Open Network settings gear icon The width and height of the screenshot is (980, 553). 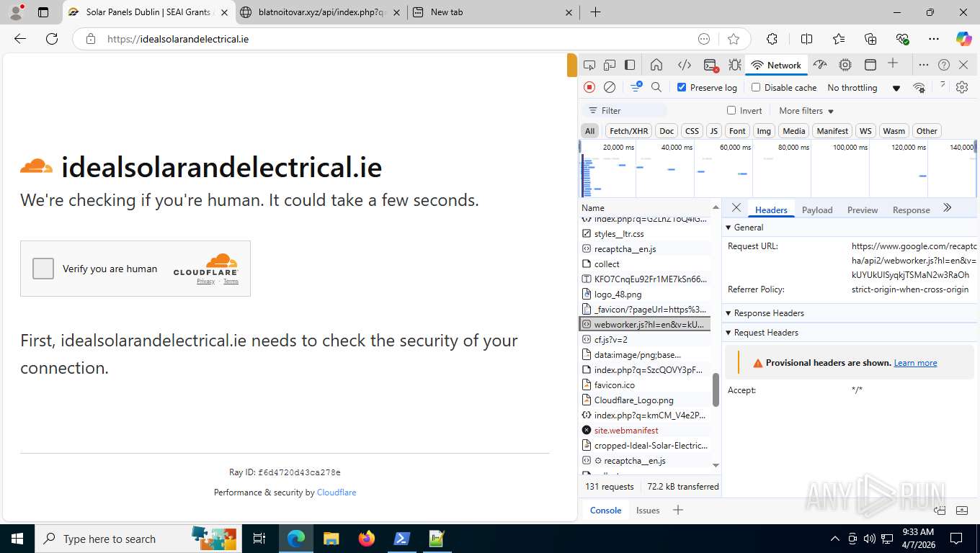(962, 87)
